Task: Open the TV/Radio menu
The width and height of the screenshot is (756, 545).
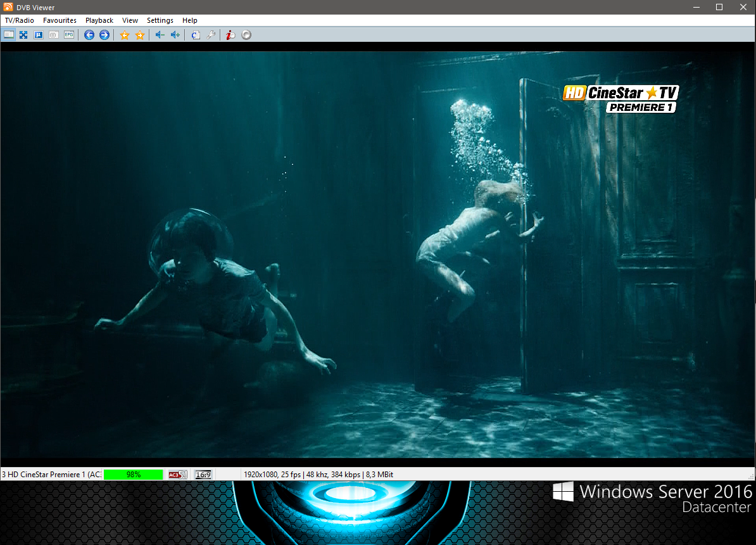Action: point(19,20)
